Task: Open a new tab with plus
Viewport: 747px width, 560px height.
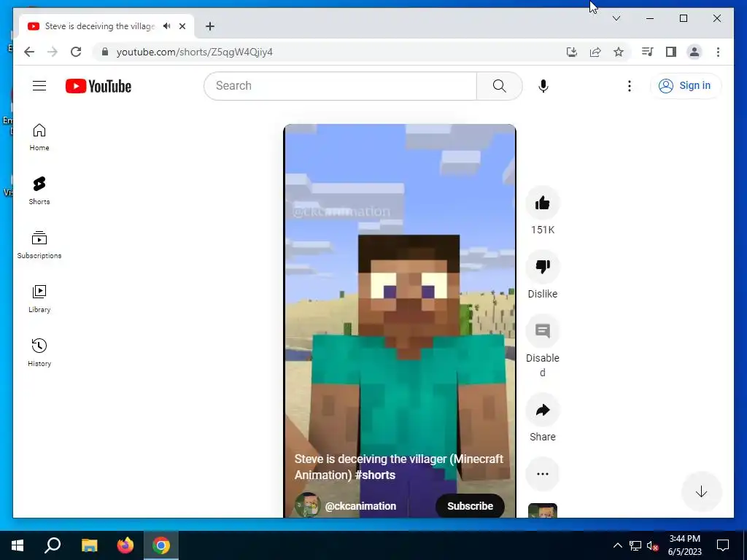Action: [x=210, y=26]
